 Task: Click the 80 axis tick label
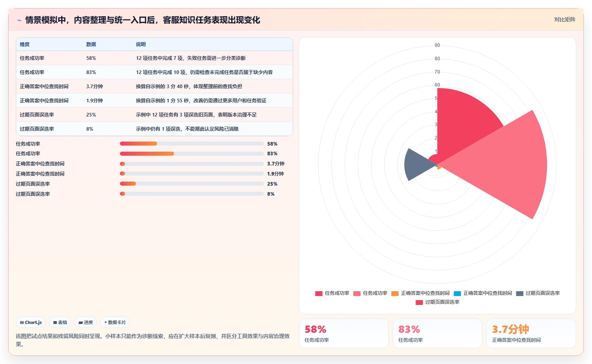[437, 59]
